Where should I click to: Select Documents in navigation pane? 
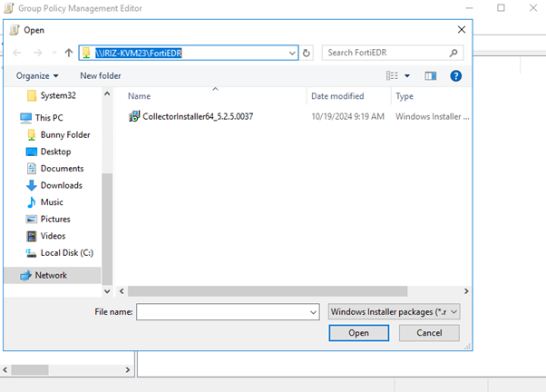pos(62,169)
